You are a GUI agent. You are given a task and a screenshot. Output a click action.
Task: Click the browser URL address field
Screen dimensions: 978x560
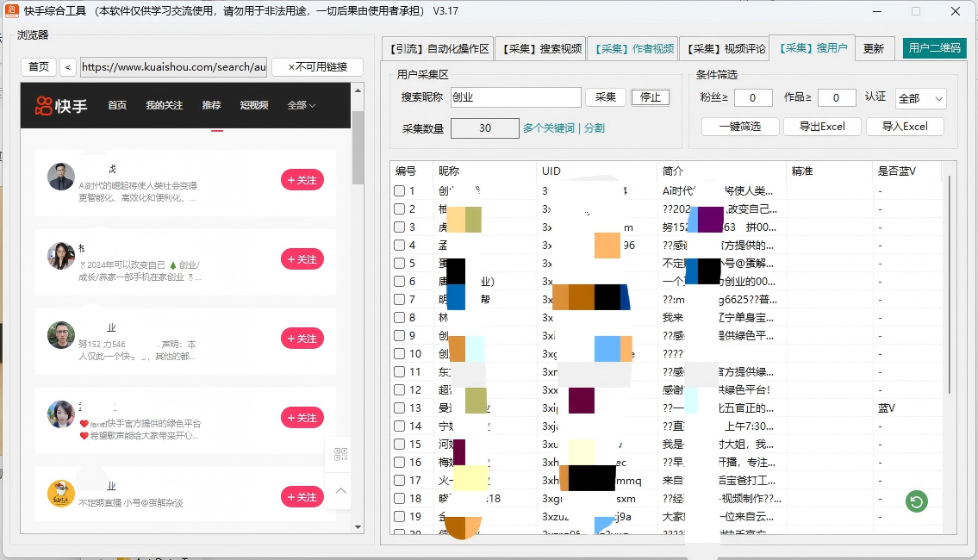pos(173,66)
